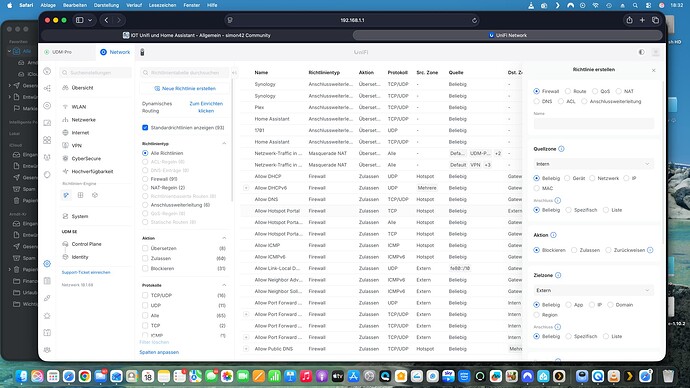Click the policy Name input field

(594, 124)
